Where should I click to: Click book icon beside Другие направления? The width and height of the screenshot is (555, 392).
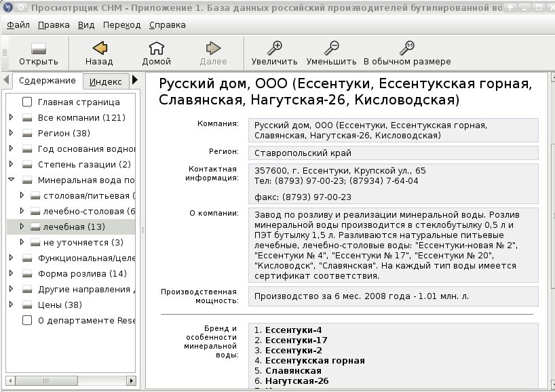(x=27, y=289)
